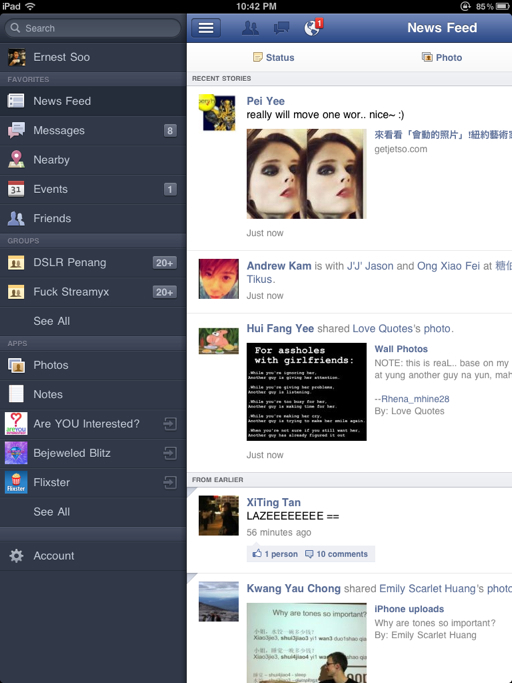The width and height of the screenshot is (512, 683).
Task: View 1 person likes on XiTing post
Action: pos(275,554)
